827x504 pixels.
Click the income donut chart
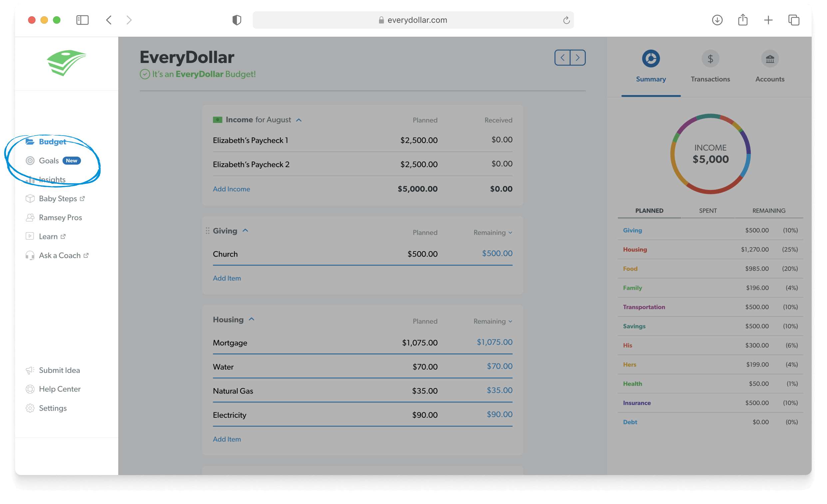710,154
